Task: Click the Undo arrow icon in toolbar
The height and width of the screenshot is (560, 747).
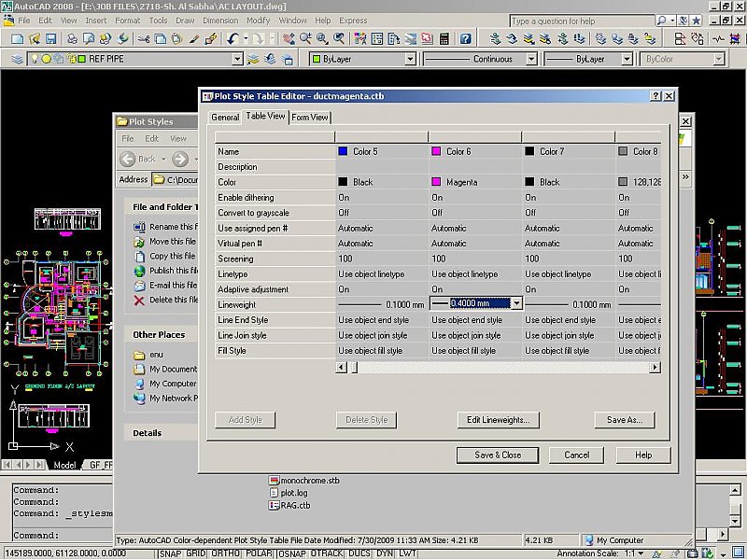Action: pyautogui.click(x=233, y=39)
